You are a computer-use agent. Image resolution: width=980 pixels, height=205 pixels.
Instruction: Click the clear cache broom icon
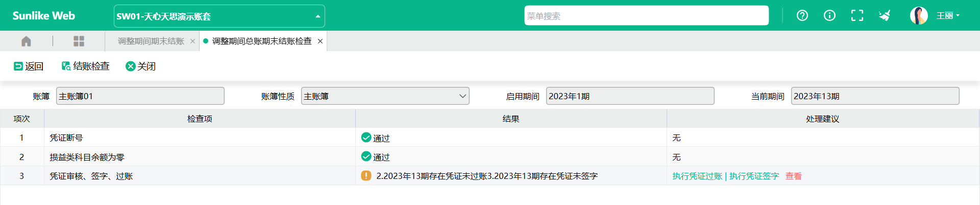point(885,16)
